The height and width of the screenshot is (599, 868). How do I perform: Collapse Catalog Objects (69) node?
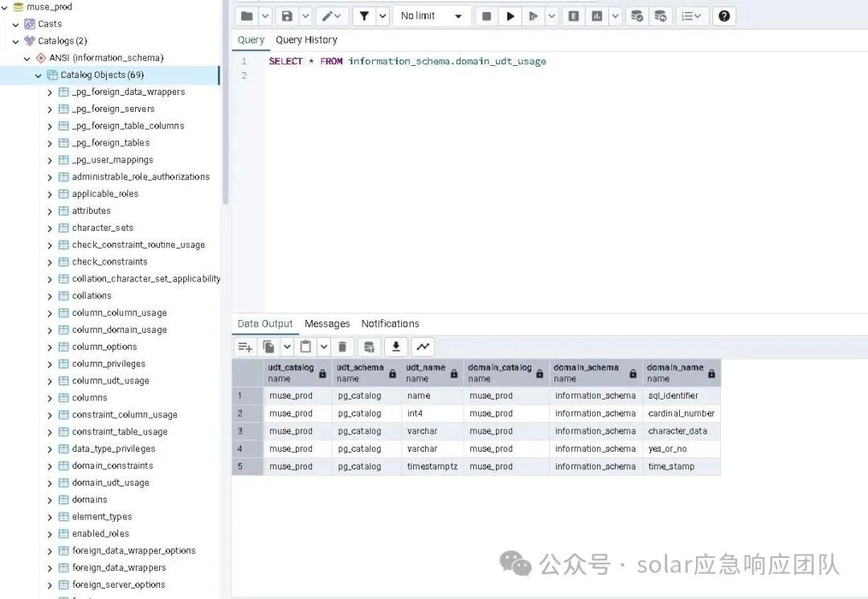click(x=39, y=76)
